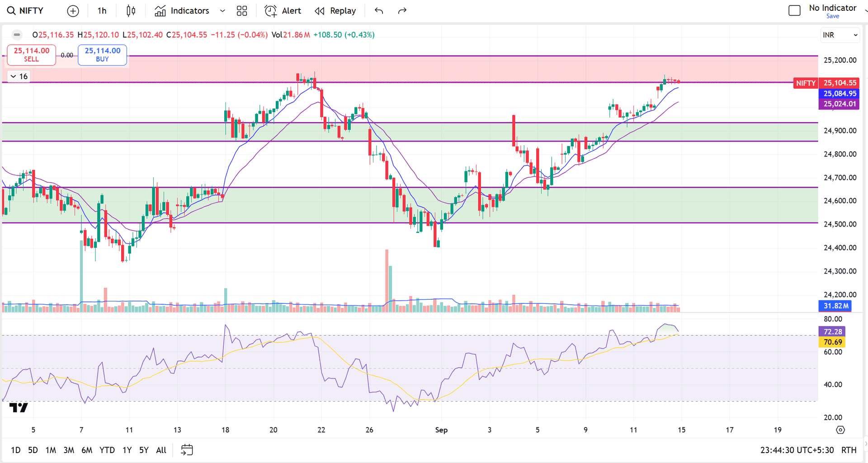The width and height of the screenshot is (868, 463).
Task: Click the purple RSI value label 72.28
Action: tap(833, 332)
